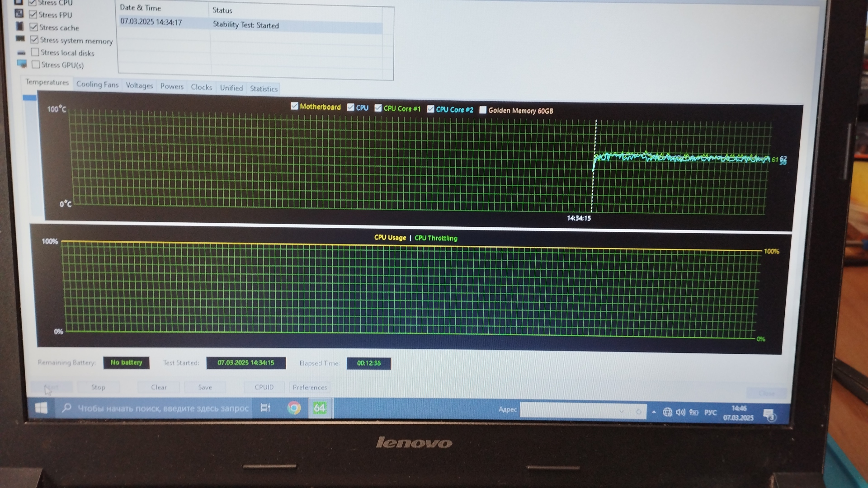Click the CPU Usage legend label
The width and height of the screenshot is (868, 488).
(x=390, y=237)
